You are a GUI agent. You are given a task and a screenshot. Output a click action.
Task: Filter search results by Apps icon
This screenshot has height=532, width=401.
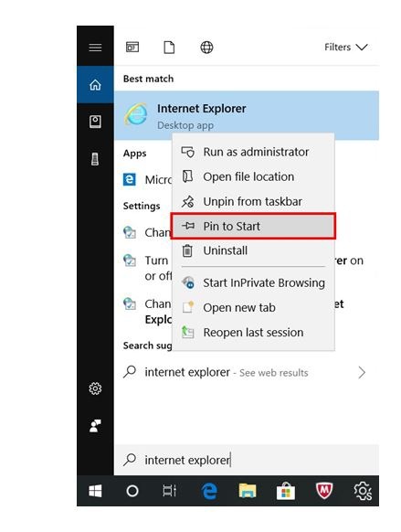click(x=132, y=47)
